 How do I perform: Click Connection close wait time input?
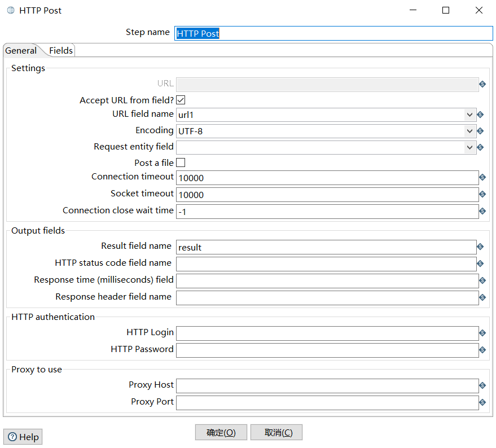327,212
